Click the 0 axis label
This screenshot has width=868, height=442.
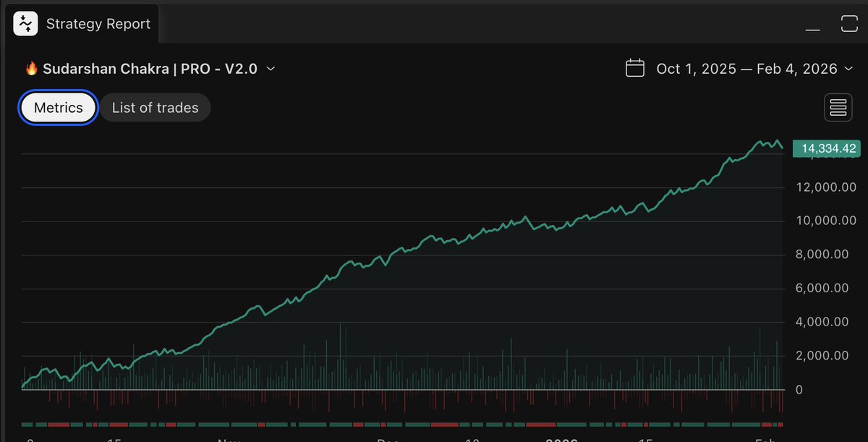tap(799, 390)
